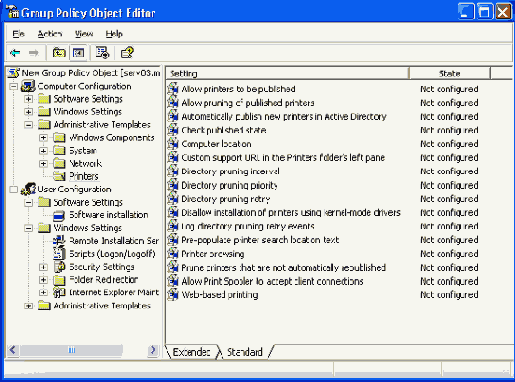The image size is (515, 382).
Task: Expand the Windows Components node
Action: (43, 138)
